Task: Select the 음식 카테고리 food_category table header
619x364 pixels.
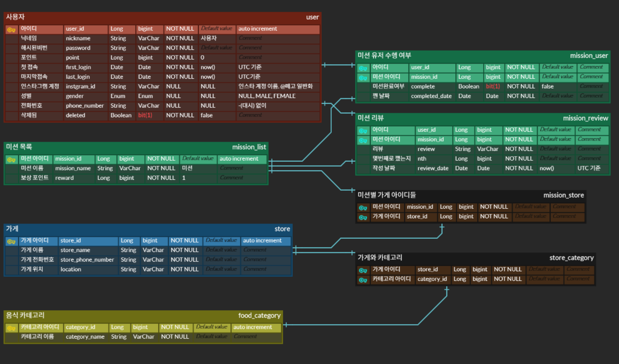Action: coord(143,316)
